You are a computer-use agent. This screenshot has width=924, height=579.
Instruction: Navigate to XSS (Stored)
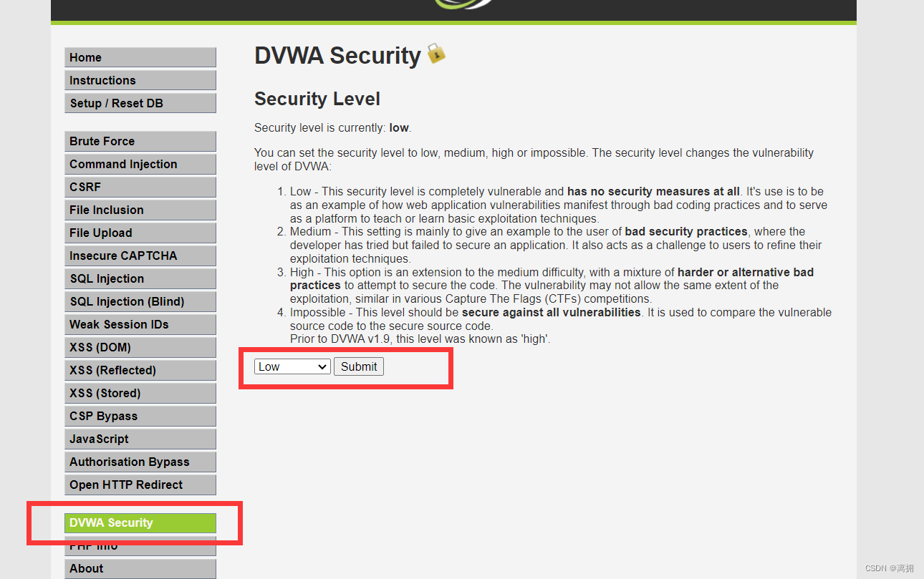[x=140, y=393]
